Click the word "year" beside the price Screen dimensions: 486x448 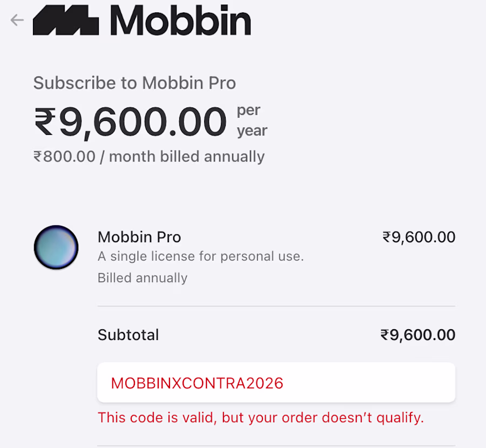click(252, 131)
